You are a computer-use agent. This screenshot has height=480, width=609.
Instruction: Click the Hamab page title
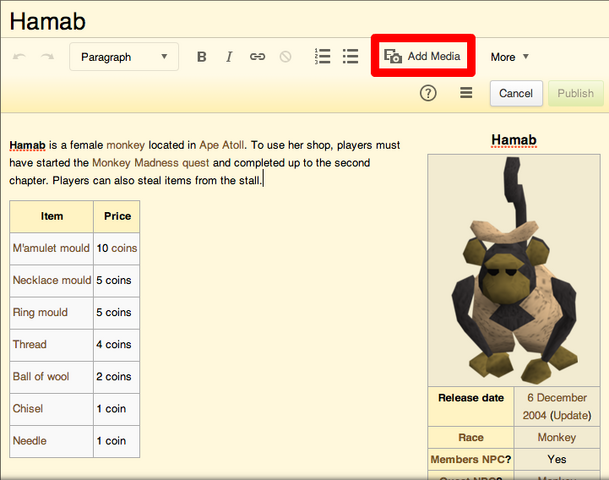click(x=47, y=21)
